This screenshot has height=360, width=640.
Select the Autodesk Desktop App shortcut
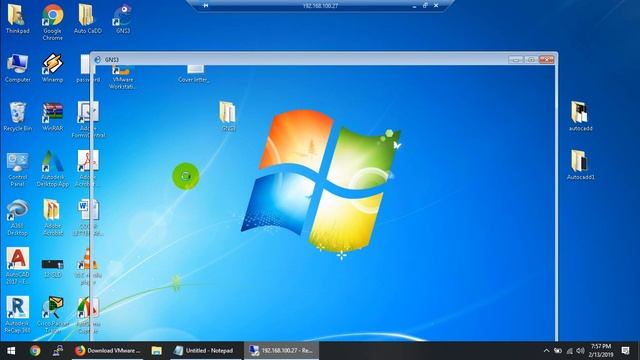53,169
